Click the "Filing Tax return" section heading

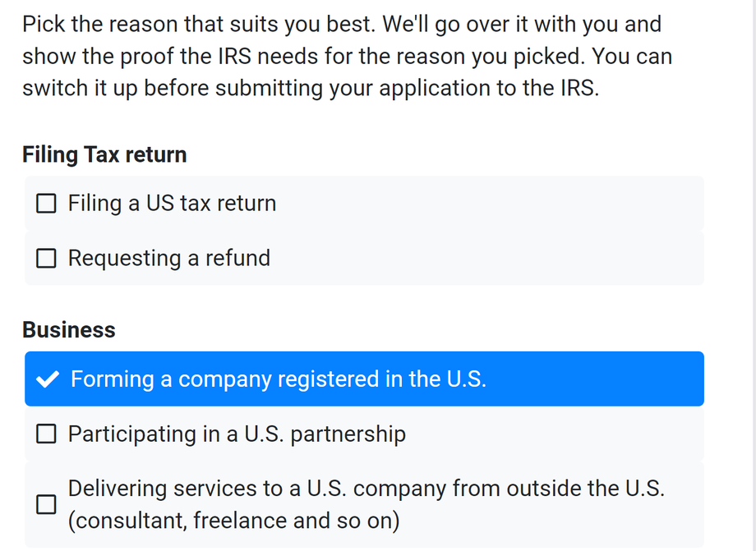(x=104, y=154)
